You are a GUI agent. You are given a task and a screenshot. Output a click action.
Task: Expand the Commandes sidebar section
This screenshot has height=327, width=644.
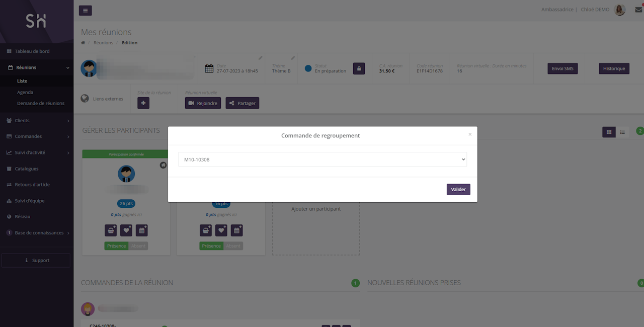point(37,136)
